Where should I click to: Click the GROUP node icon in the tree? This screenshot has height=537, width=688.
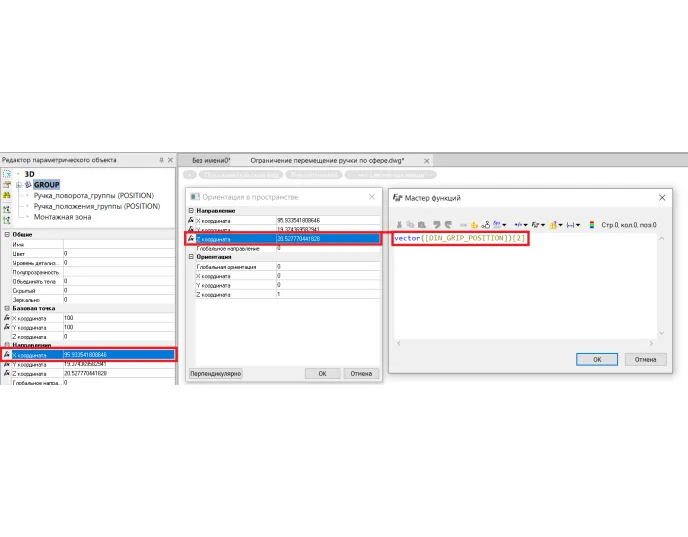coord(29,185)
